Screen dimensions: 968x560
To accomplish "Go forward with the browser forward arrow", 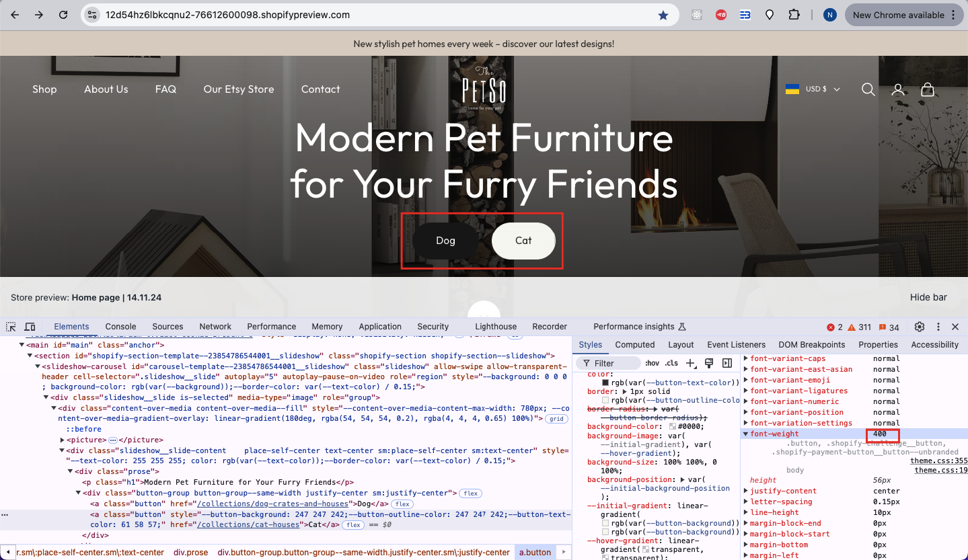I will pos(39,15).
